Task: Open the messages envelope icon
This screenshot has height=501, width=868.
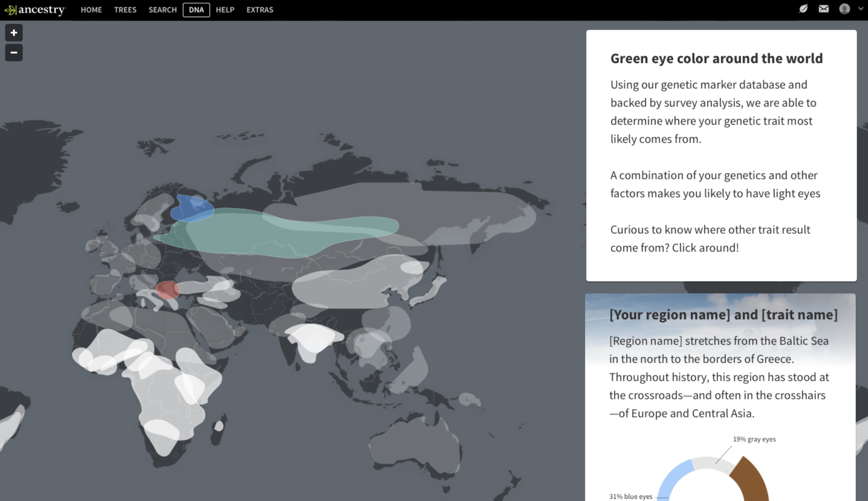Action: click(823, 9)
